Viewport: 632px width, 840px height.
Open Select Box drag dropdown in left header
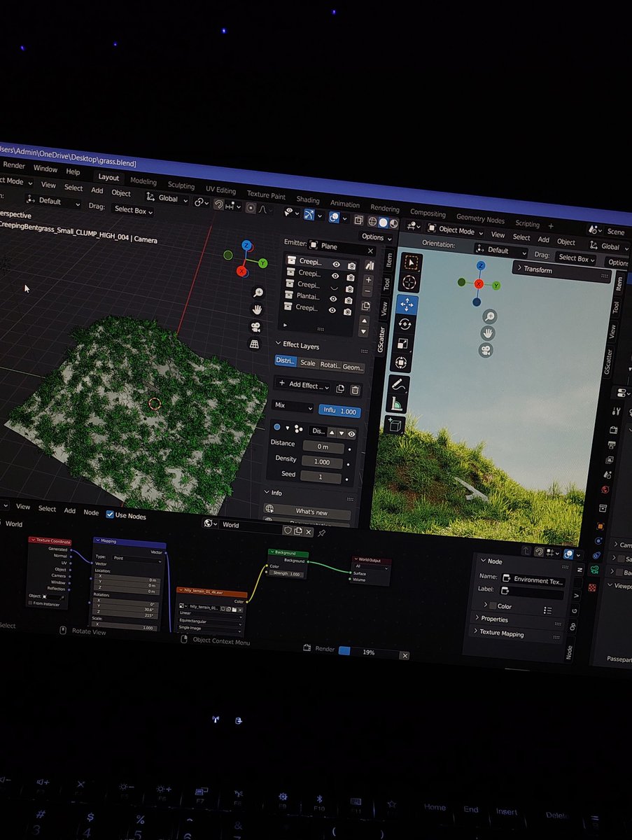pyautogui.click(x=132, y=210)
